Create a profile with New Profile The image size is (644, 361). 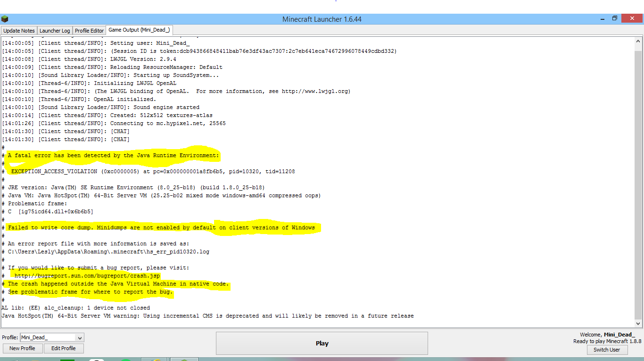tap(22, 348)
